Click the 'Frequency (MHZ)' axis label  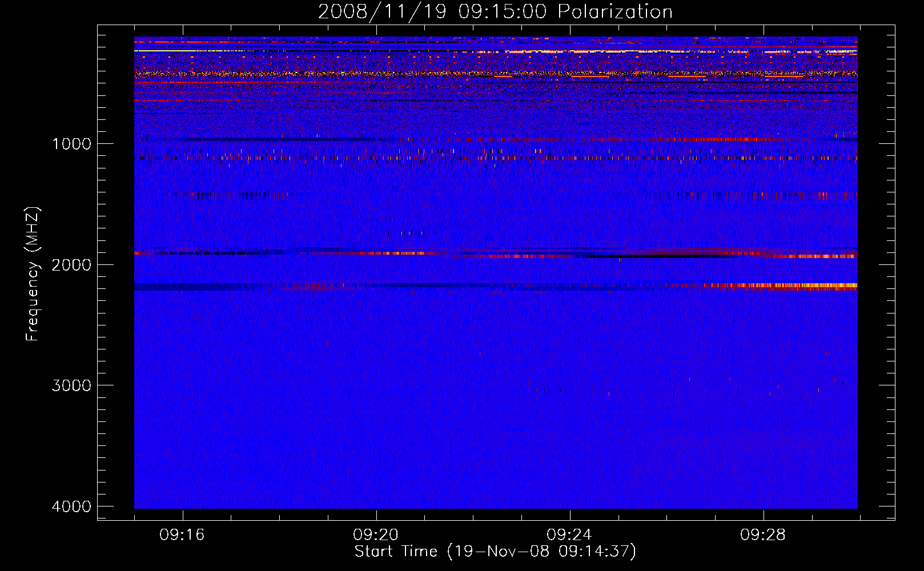(x=33, y=274)
